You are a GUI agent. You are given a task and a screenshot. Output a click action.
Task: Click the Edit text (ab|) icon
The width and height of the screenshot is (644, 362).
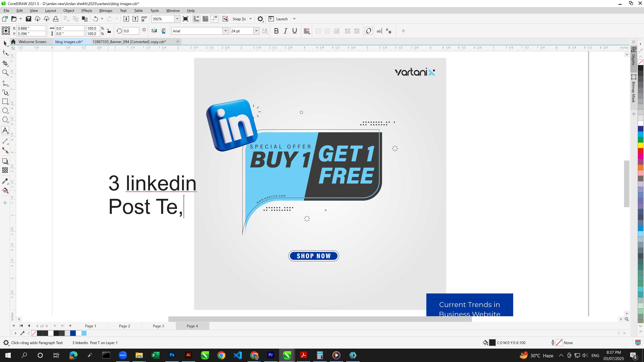coord(379,31)
